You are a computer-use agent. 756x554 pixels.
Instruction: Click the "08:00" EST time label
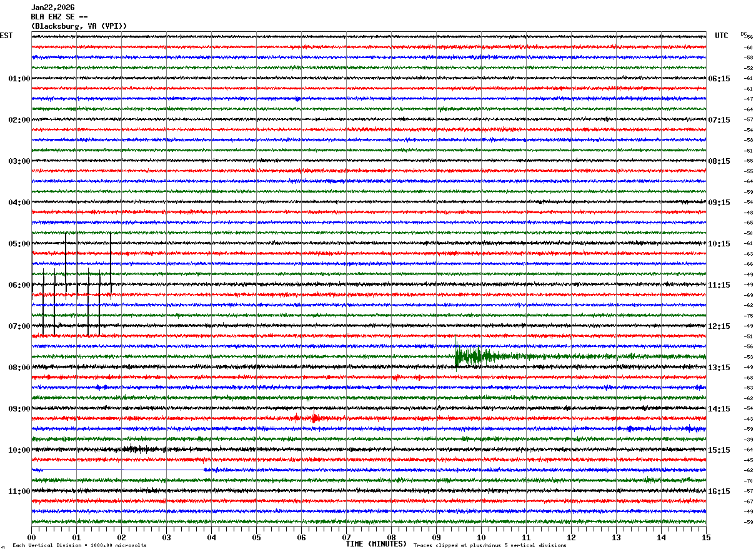pyautogui.click(x=19, y=368)
